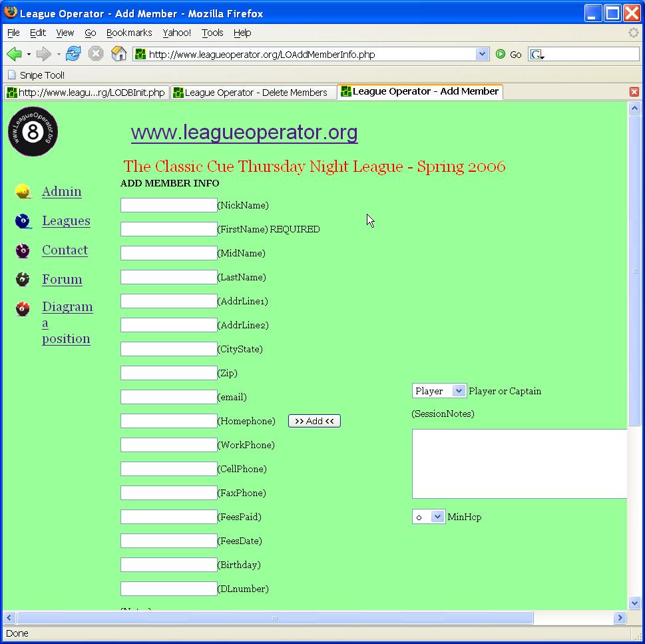Open the Bookmarks menu
Screen dimensions: 645x644
pos(129,33)
